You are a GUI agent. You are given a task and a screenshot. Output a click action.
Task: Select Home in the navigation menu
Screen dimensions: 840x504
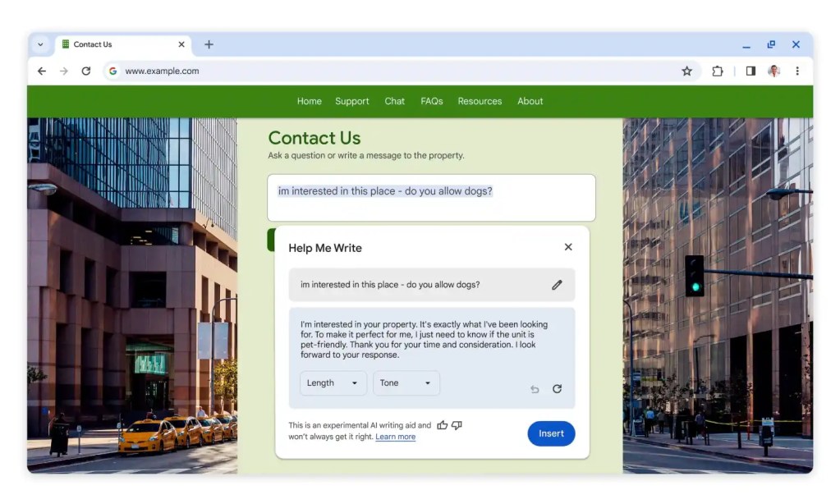(309, 101)
